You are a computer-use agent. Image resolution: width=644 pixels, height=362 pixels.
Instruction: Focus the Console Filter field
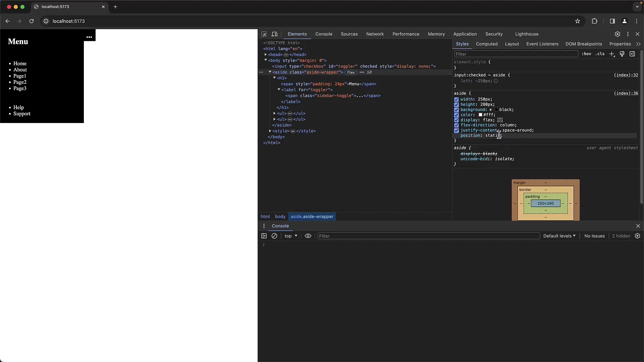tap(429, 236)
